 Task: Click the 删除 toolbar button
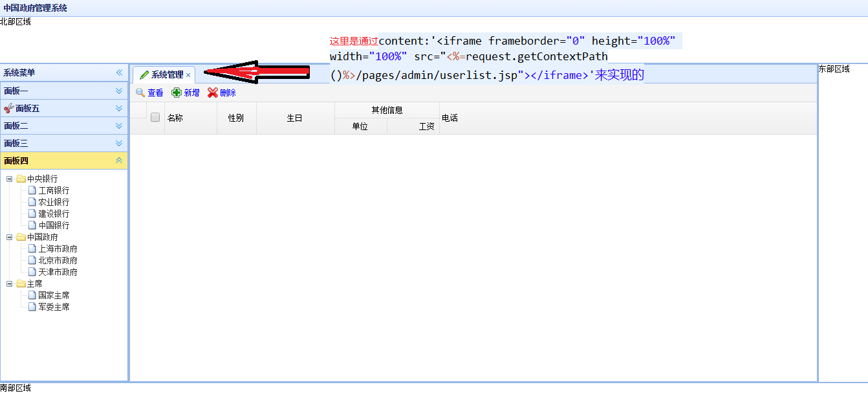click(222, 93)
